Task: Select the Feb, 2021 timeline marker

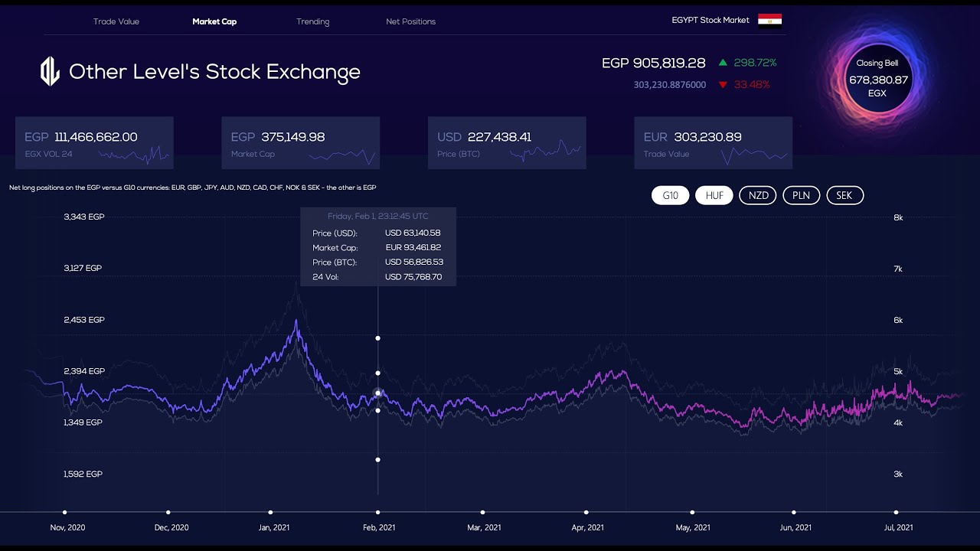Action: (378, 513)
